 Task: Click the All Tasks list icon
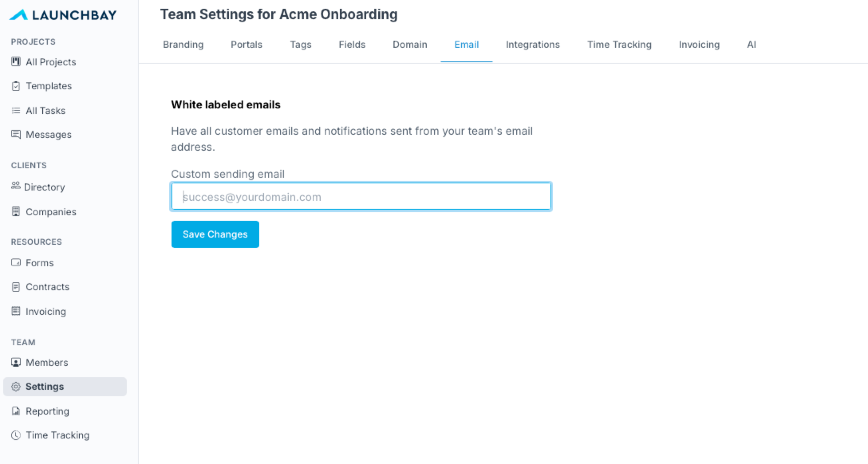tap(16, 110)
